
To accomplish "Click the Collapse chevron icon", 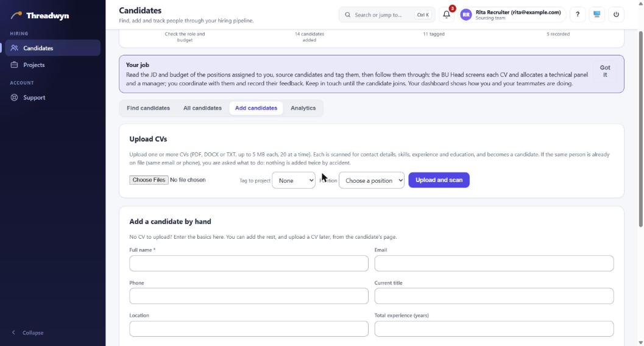I will pos(13,333).
